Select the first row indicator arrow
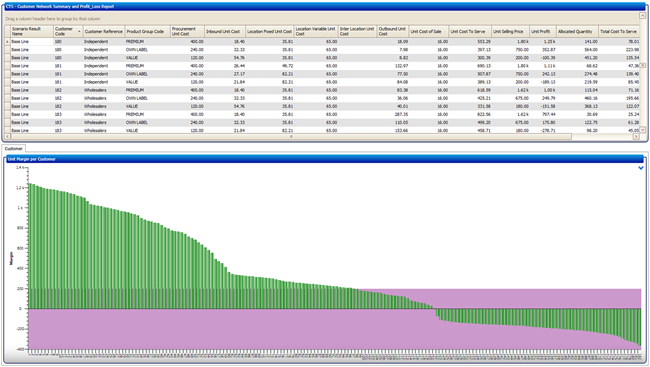 [x=7, y=41]
